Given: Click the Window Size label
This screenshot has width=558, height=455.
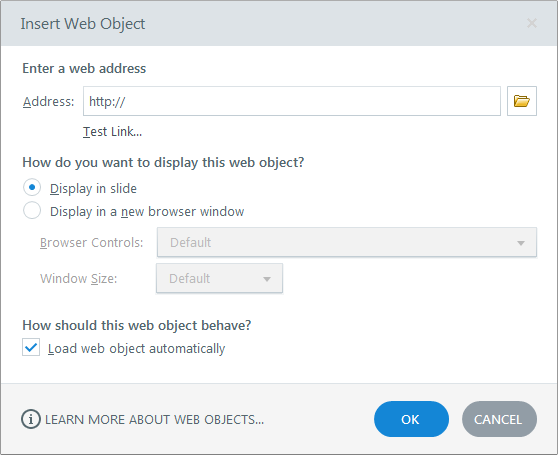Looking at the screenshot, I should click(x=79, y=279).
